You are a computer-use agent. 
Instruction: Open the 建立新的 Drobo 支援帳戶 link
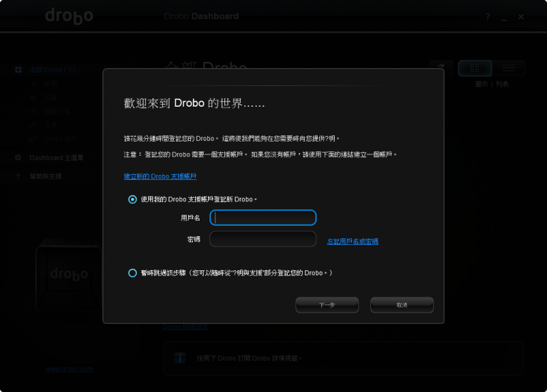160,176
